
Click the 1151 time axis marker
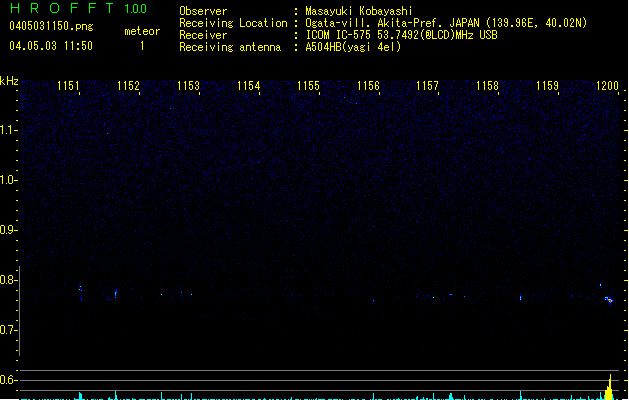(x=68, y=85)
